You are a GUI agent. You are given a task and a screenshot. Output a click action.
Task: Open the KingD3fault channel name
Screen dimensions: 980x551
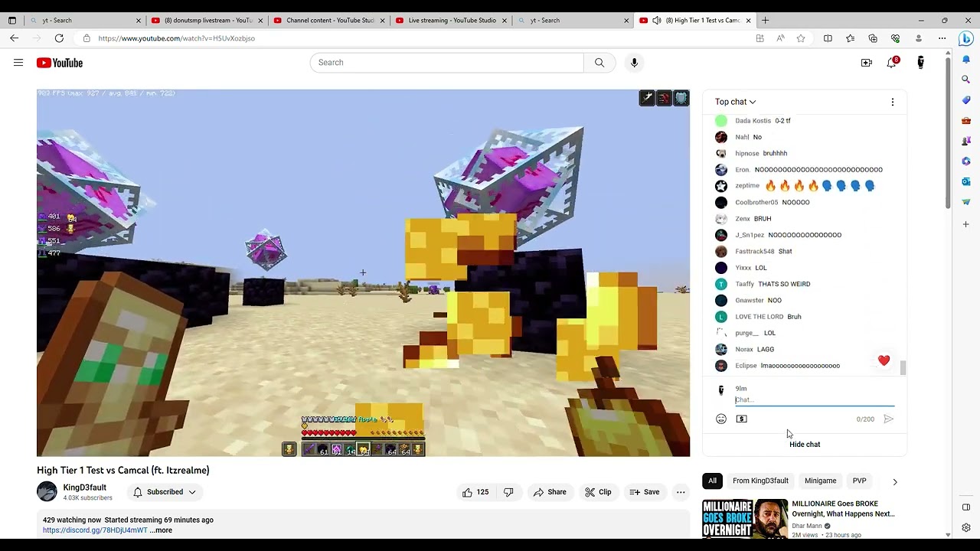click(x=85, y=487)
